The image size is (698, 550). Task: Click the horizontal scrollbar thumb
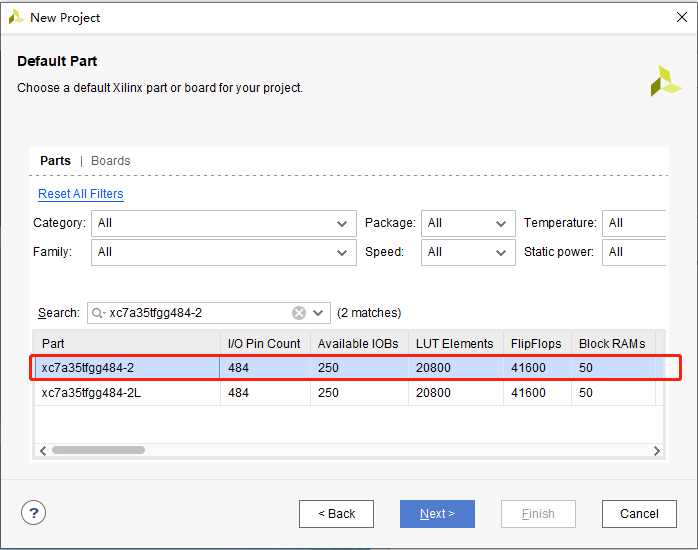click(x=98, y=450)
